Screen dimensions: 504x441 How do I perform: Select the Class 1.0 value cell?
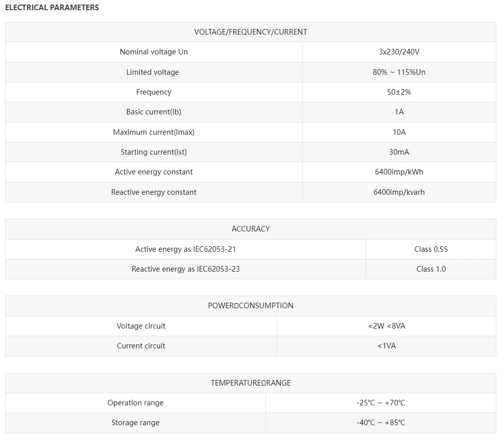(x=431, y=269)
